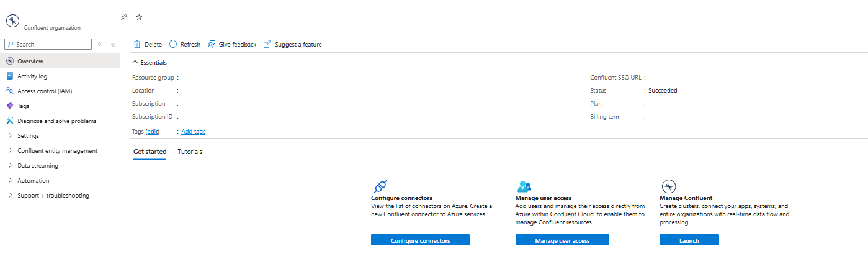Viewport: 868px width, 269px height.
Task: Click the Activity log notebook icon
Action: pos(10,76)
